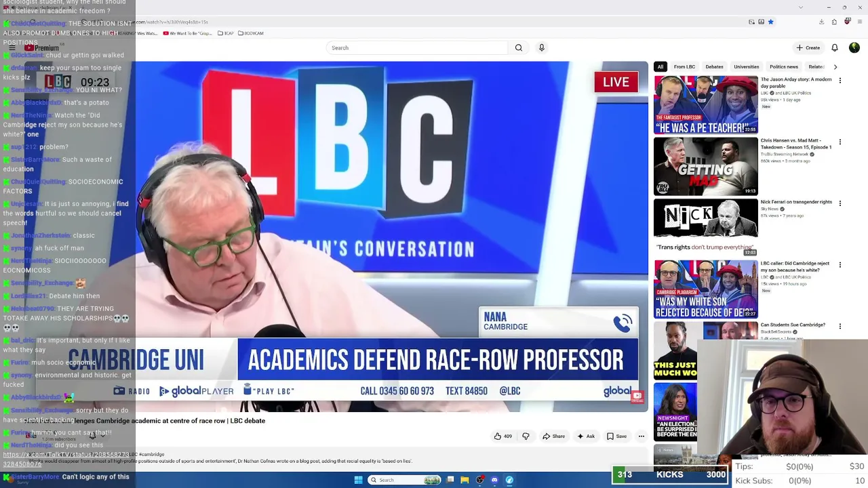This screenshot has height=488, width=868.
Task: Activate voice search microphone icon
Action: pos(541,47)
